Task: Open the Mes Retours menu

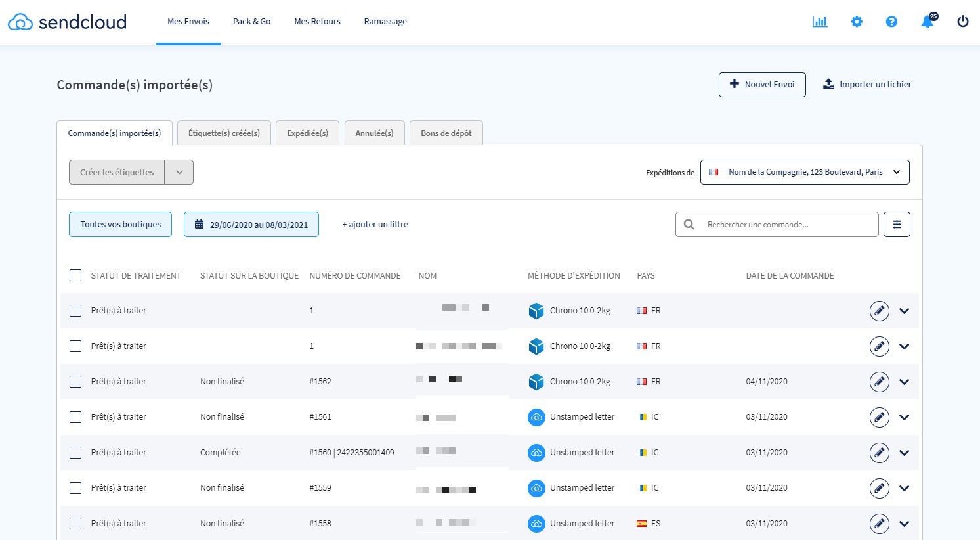Action: point(317,22)
